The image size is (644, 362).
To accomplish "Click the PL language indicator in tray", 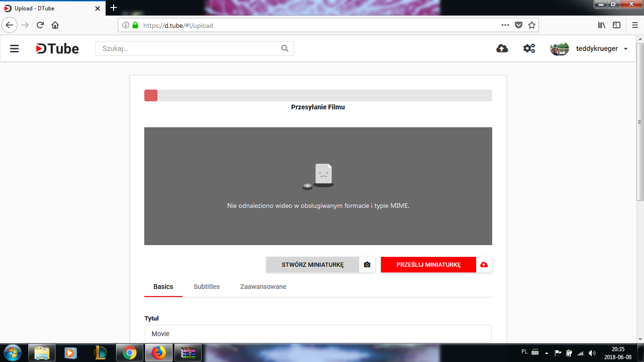I will click(525, 352).
